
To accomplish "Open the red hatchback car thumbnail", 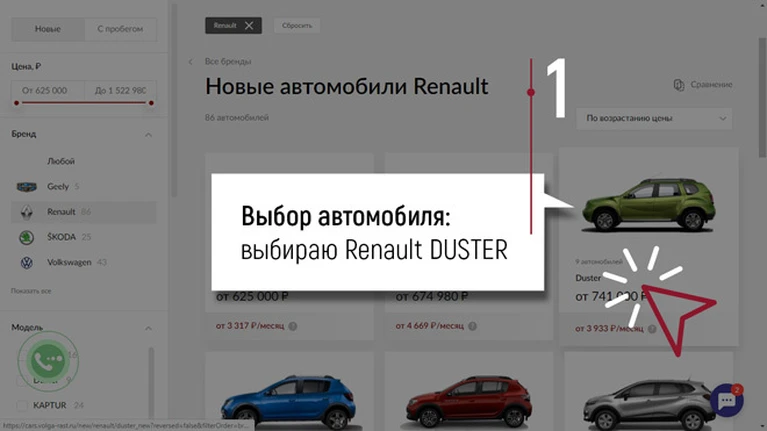I will 469,402.
